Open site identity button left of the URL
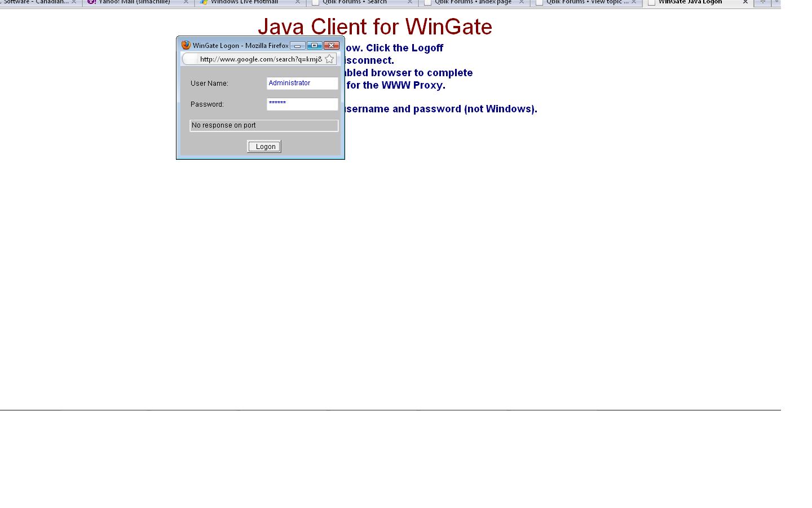812x508 pixels. tap(191, 59)
